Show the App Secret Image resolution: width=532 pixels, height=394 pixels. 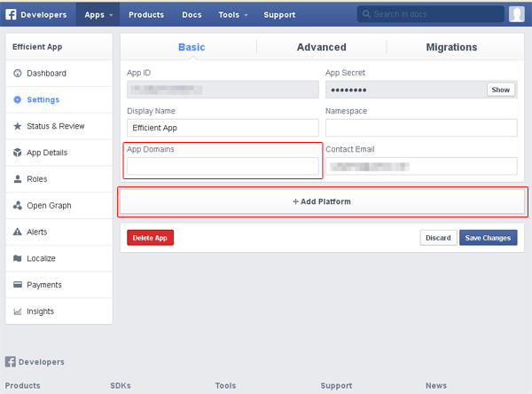tap(500, 90)
